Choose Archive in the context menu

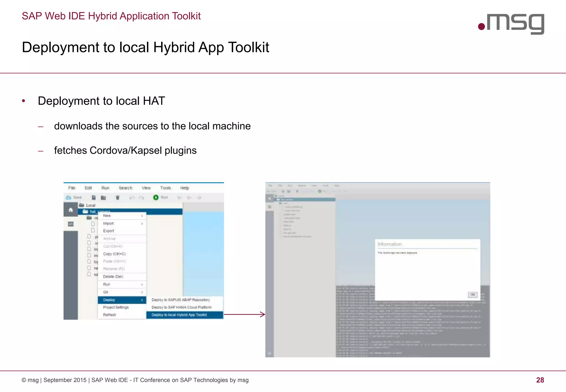[x=122, y=239]
